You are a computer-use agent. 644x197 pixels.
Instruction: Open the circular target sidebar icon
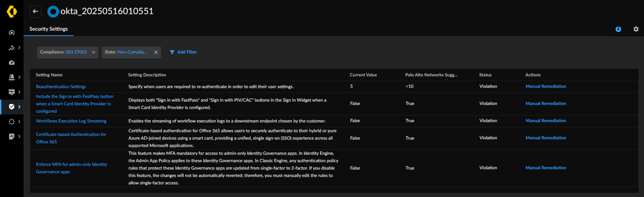(12, 33)
